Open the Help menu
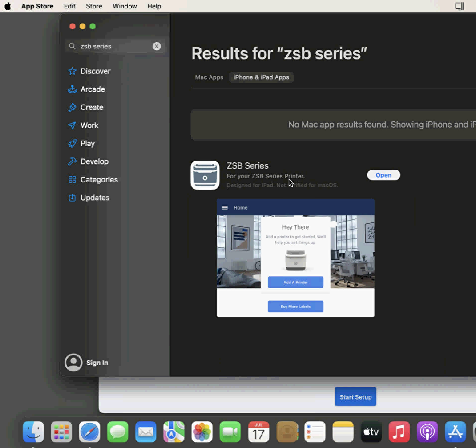Viewport: 476px width, 448px height. [154, 6]
